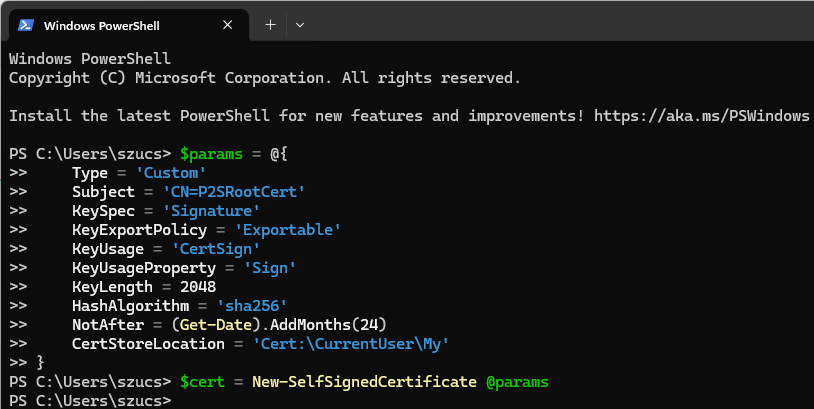Click the 'Cert:\CurrentUser\My' store location value
The width and height of the screenshot is (814, 409).
coord(351,343)
